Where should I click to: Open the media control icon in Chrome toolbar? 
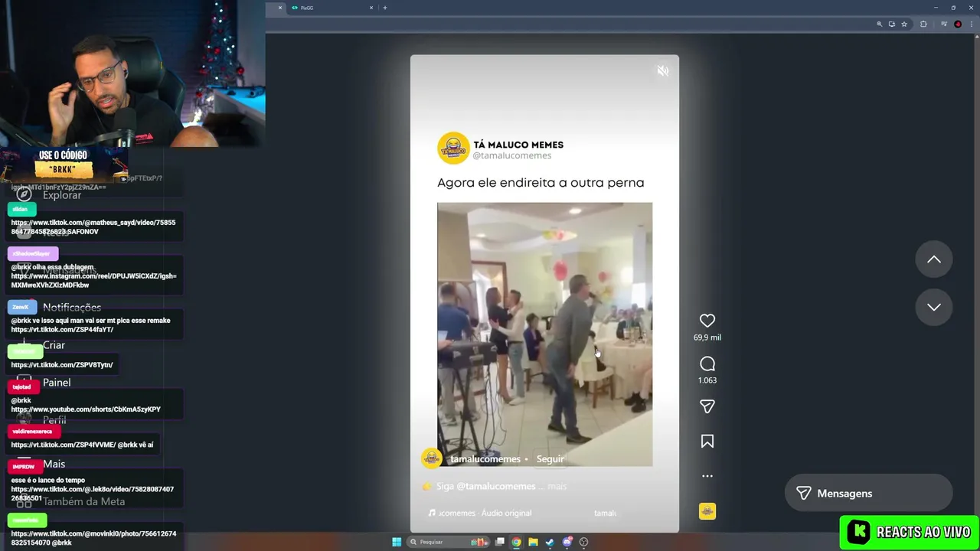click(944, 24)
